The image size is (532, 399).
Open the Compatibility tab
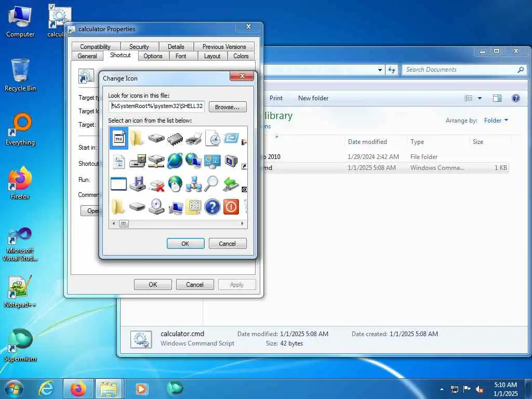[x=96, y=46]
